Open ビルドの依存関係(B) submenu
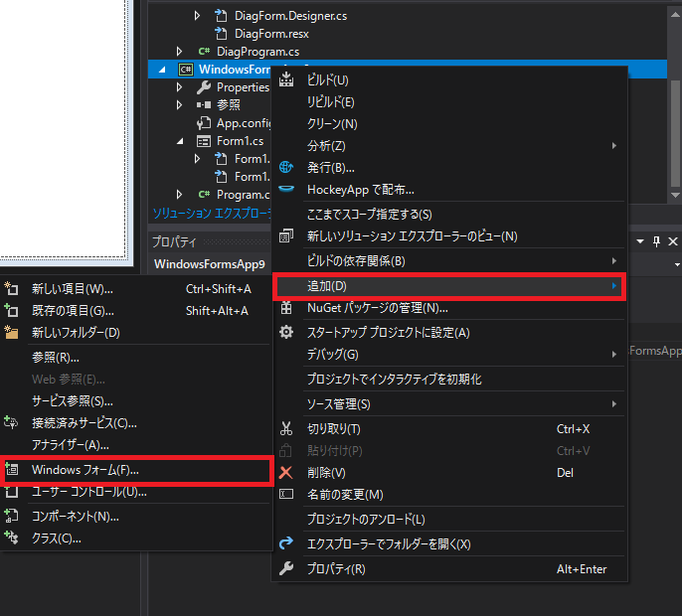The image size is (682, 616). (x=449, y=261)
